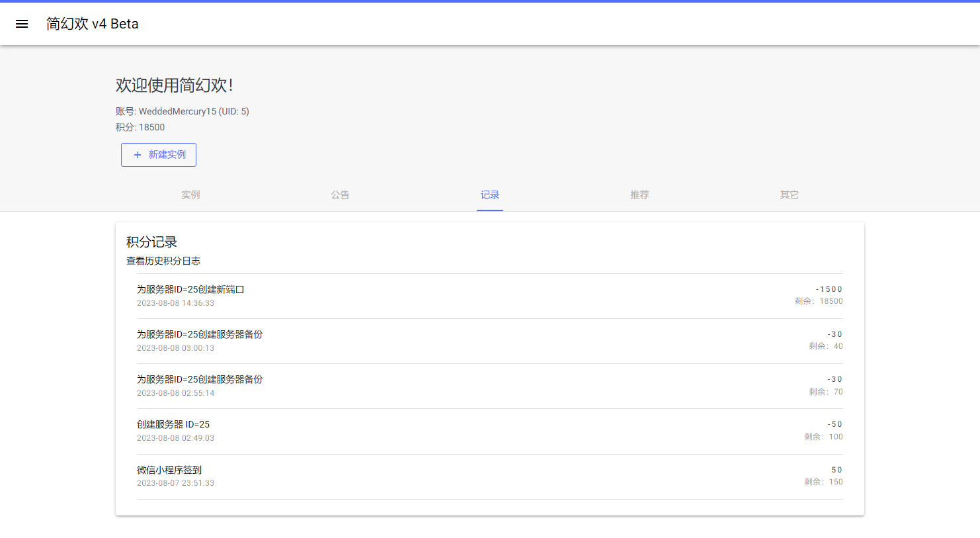Go to the 推荐 tab
The width and height of the screenshot is (980, 538).
tap(639, 195)
